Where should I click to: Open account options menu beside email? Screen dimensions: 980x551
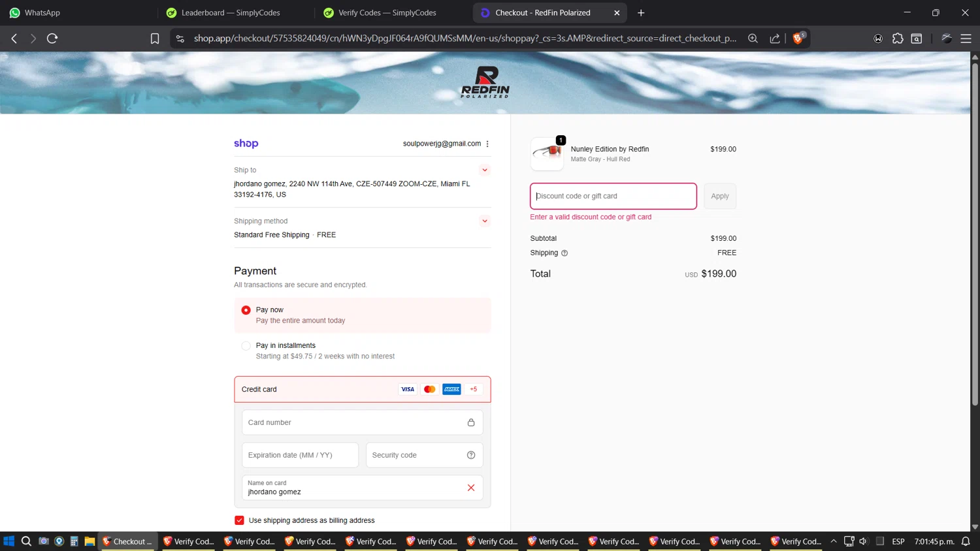coord(487,144)
